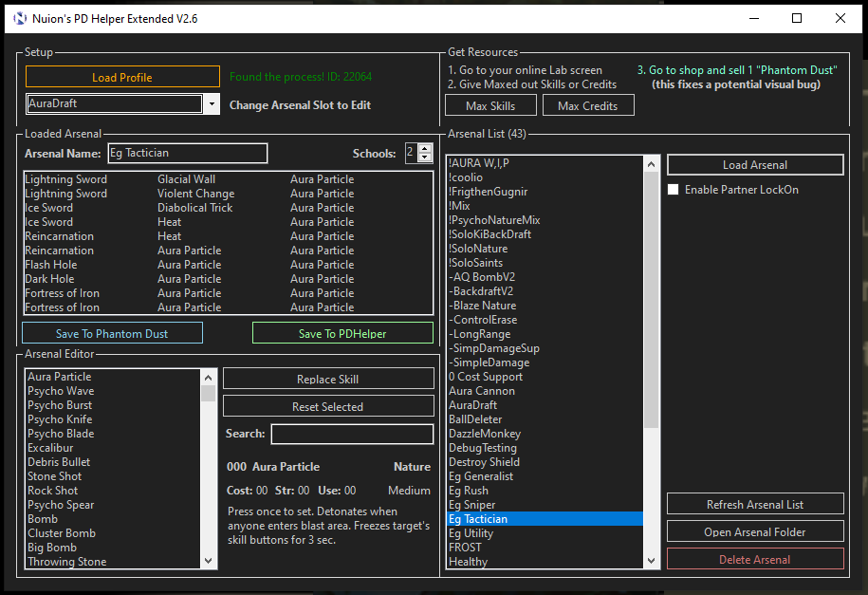Click the Arsenal Editor skill list scrollbar thumb

(208, 393)
